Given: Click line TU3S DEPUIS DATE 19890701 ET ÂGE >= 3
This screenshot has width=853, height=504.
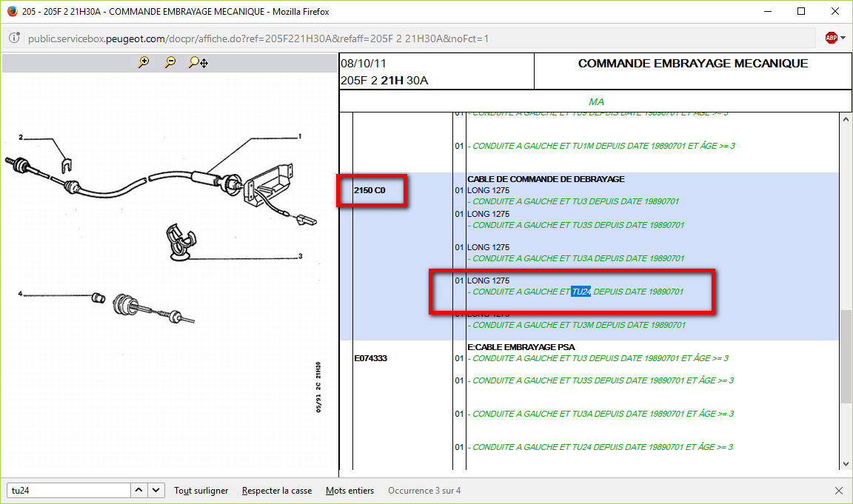Looking at the screenshot, I should (601, 380).
